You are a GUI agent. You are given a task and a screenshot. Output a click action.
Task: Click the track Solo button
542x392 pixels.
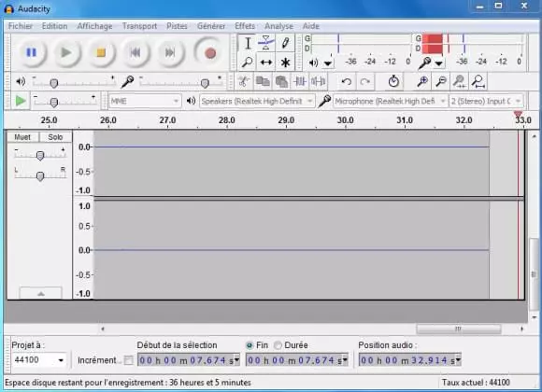(x=55, y=137)
